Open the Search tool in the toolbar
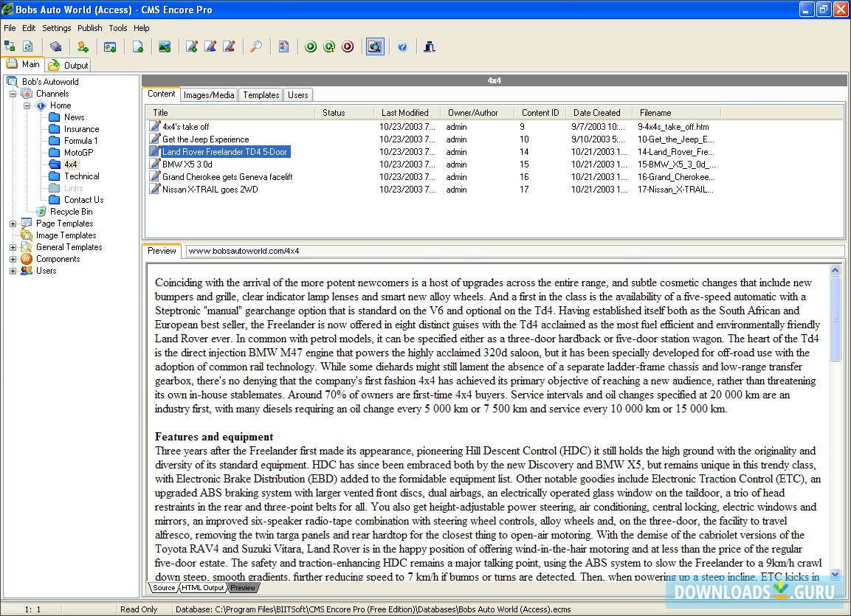Viewport: 851px width, 616px height. coord(257,46)
